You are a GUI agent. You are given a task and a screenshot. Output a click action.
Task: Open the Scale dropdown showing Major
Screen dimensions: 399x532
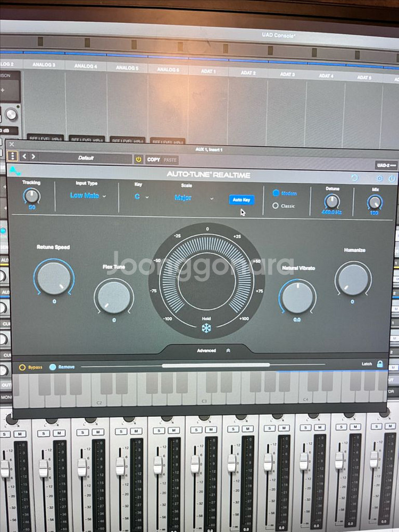194,198
